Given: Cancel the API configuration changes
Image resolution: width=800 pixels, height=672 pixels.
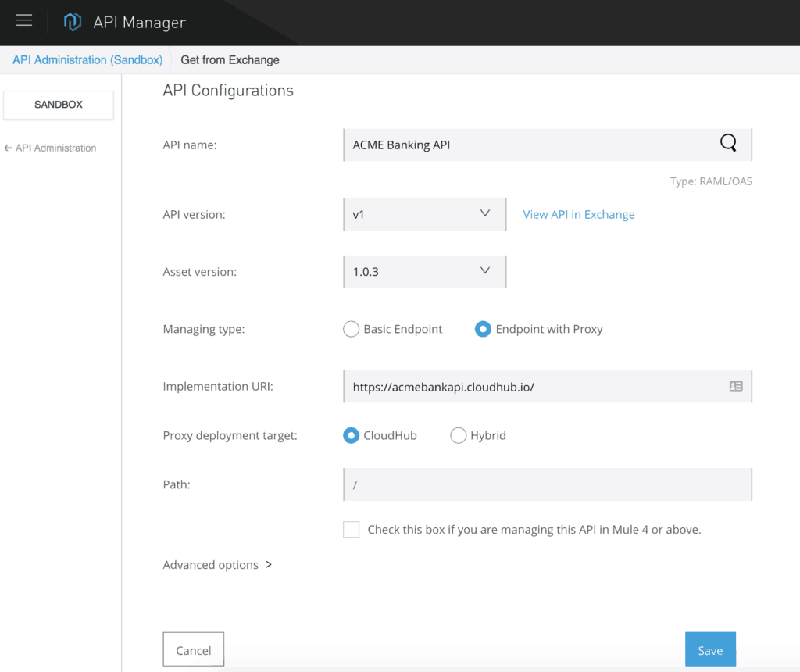Looking at the screenshot, I should pos(193,649).
